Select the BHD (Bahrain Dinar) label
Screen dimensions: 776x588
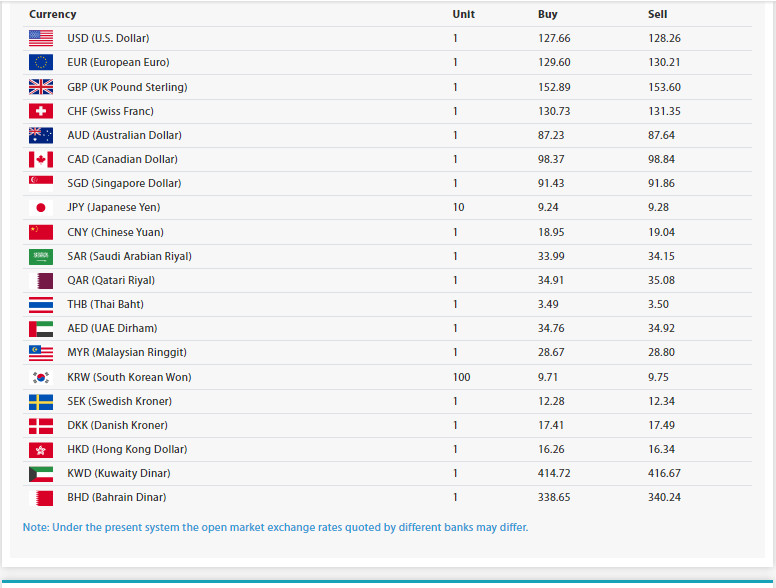(117, 497)
